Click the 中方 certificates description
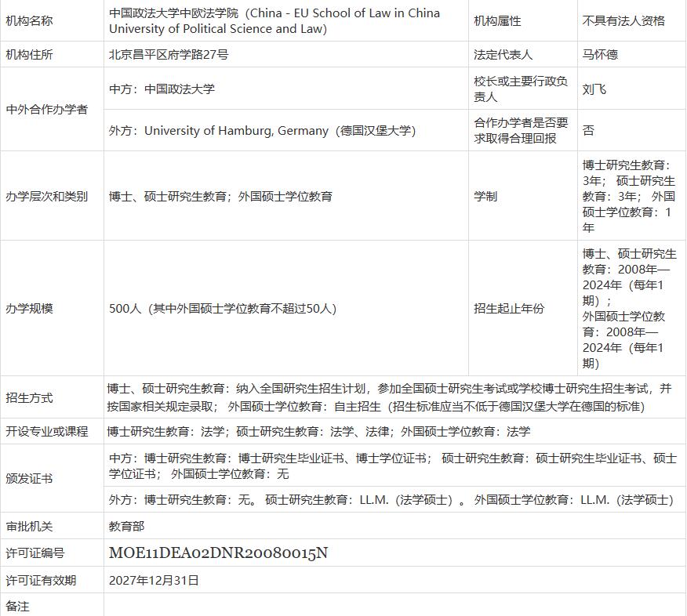This screenshot has width=687, height=616. [x=393, y=466]
